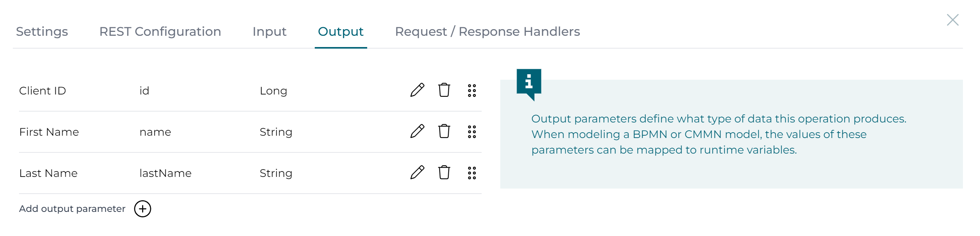Viewport: 980px width, 236px height.
Task: Click drag handle for Last Name row
Action: coord(472,173)
